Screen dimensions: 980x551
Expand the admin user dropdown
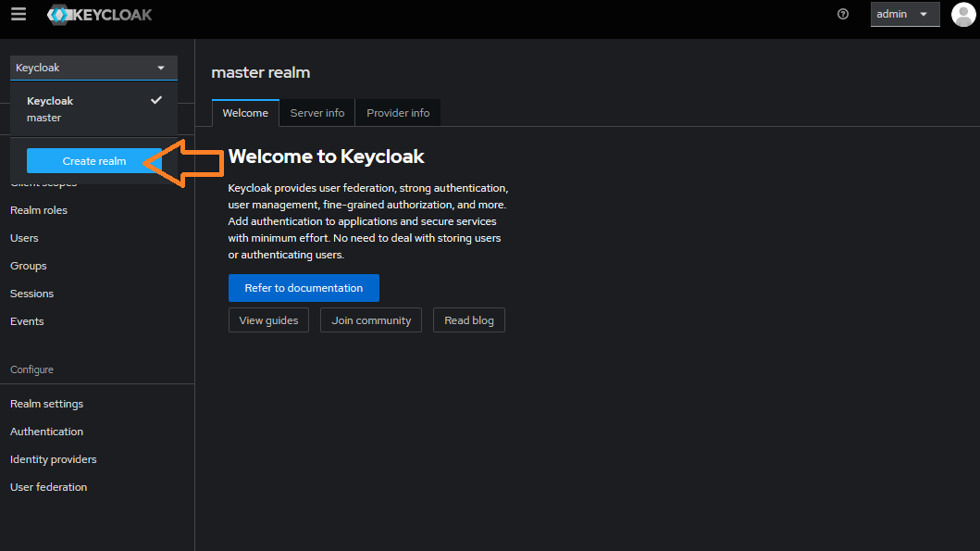(904, 15)
